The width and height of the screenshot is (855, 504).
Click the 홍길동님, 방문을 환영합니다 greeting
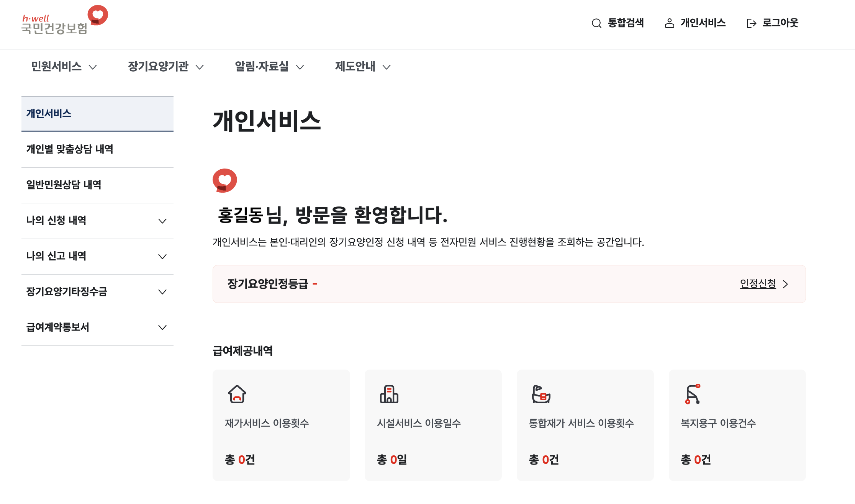[x=332, y=215]
